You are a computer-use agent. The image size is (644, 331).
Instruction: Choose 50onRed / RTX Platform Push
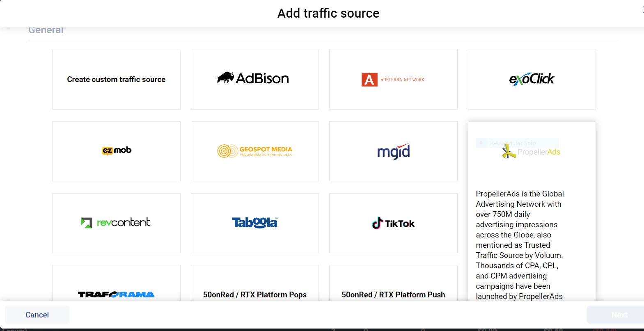pos(393,283)
